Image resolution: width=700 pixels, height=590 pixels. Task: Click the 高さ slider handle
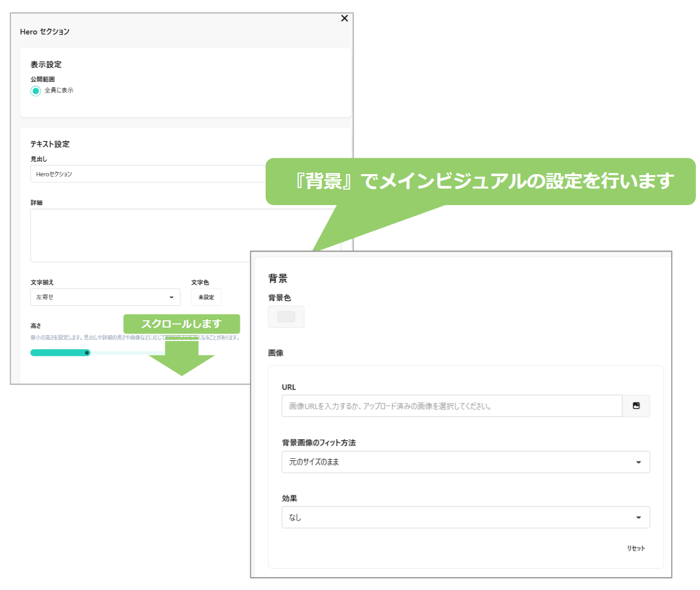tap(87, 353)
